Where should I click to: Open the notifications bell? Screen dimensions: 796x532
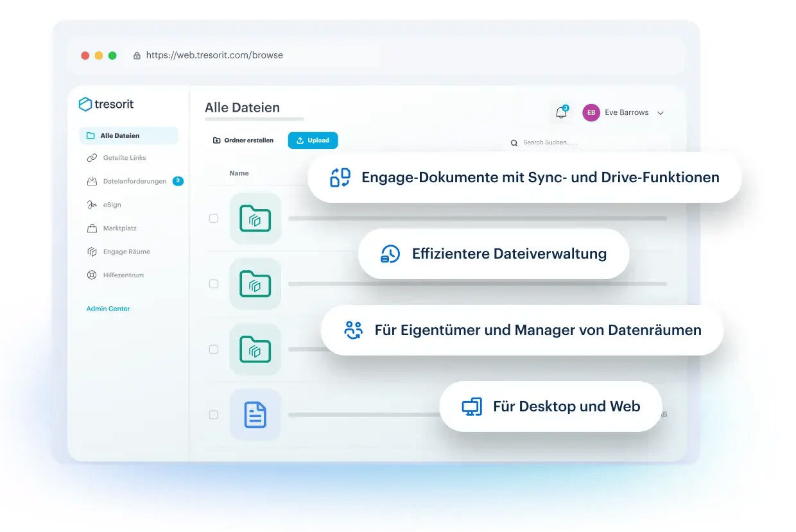click(x=561, y=112)
